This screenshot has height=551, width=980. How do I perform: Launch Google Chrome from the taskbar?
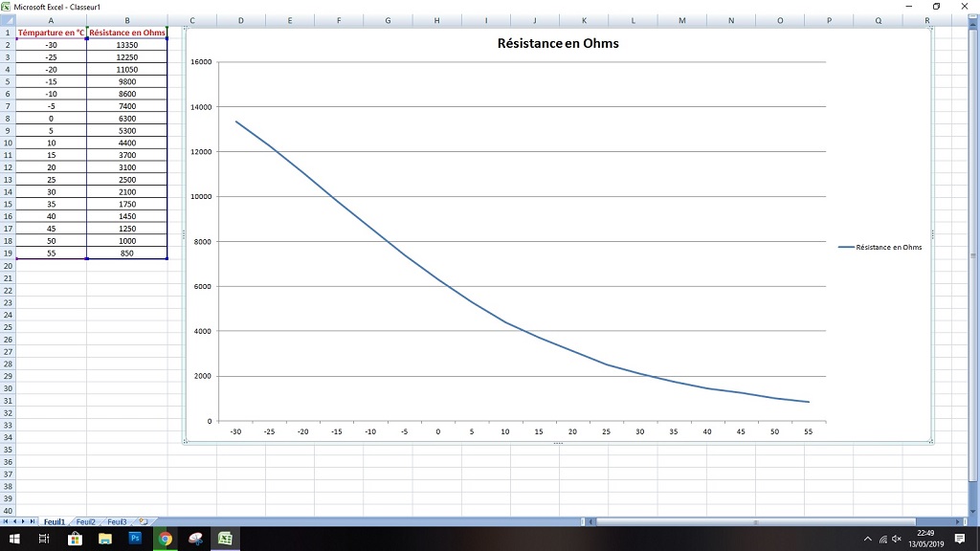coord(165,539)
